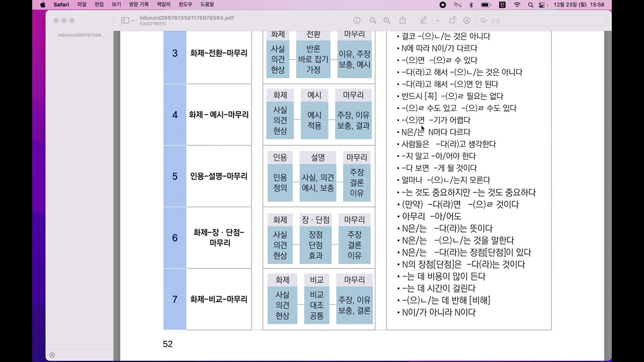Open the 파일 menu

[x=82, y=5]
